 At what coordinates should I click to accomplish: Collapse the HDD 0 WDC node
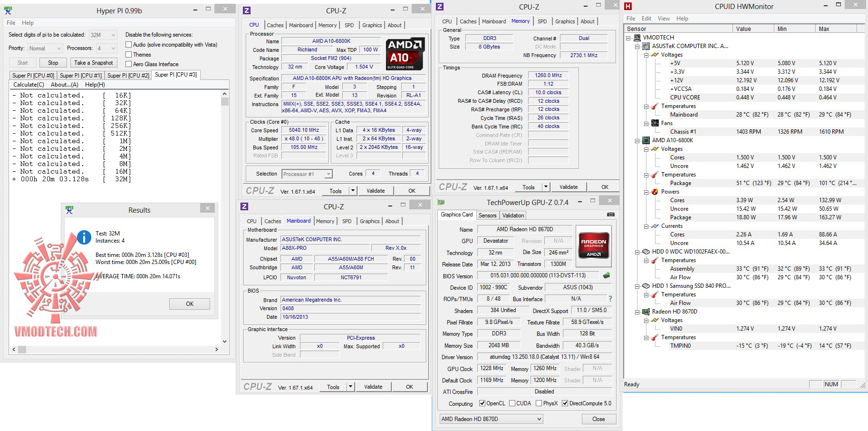coord(637,252)
